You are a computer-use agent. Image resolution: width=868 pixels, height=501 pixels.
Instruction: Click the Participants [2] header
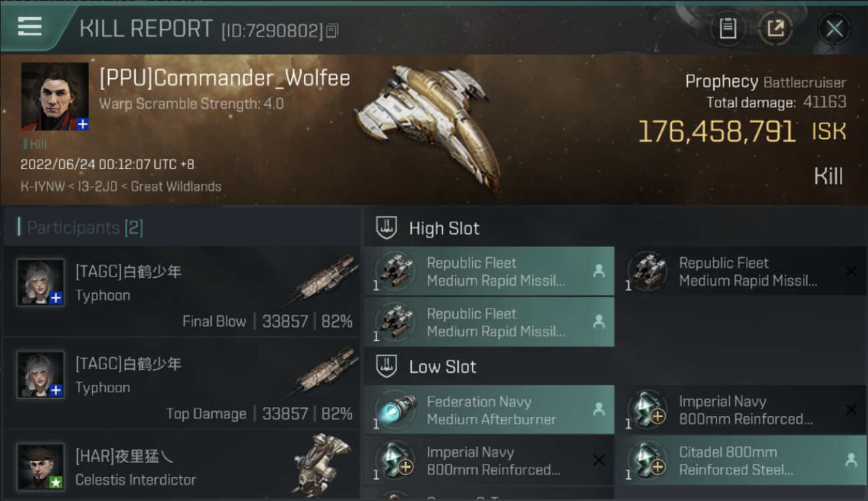coord(85,228)
